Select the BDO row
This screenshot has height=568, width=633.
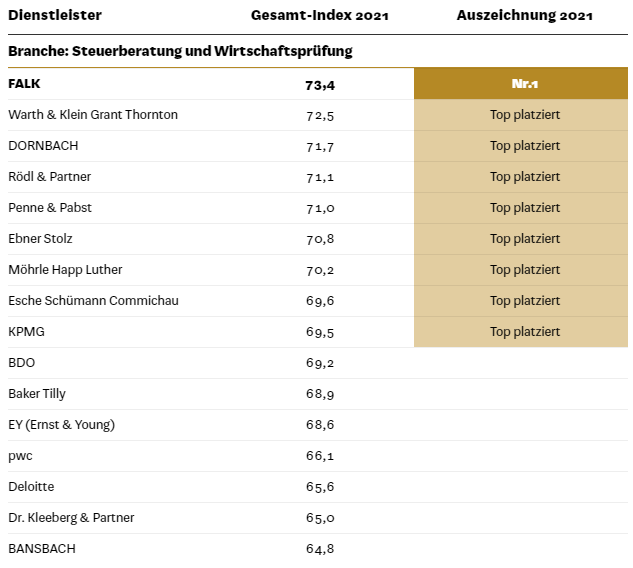point(318,363)
